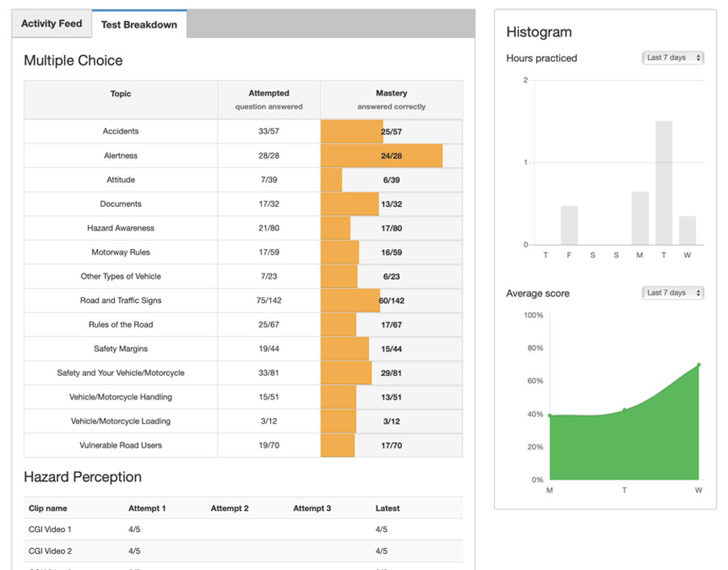
Task: Open Average score Last 7 days dropdown
Action: pyautogui.click(x=673, y=293)
